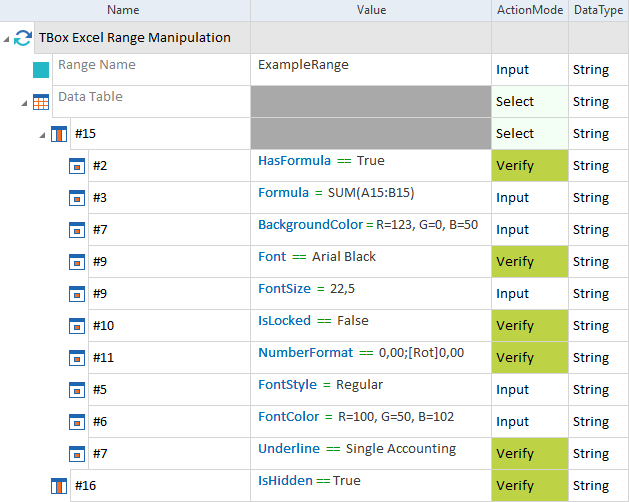Click the row #16 icon

click(59, 486)
